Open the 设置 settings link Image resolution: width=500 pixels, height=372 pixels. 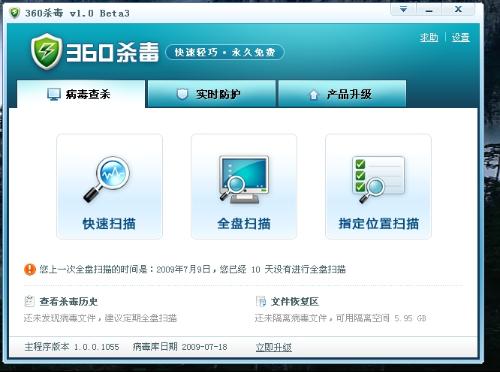461,37
